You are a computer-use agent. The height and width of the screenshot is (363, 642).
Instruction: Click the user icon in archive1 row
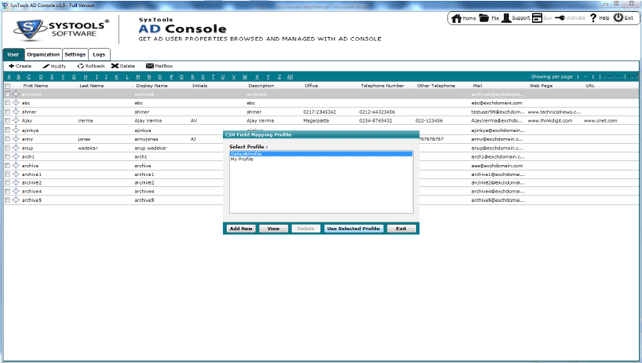tap(16, 174)
